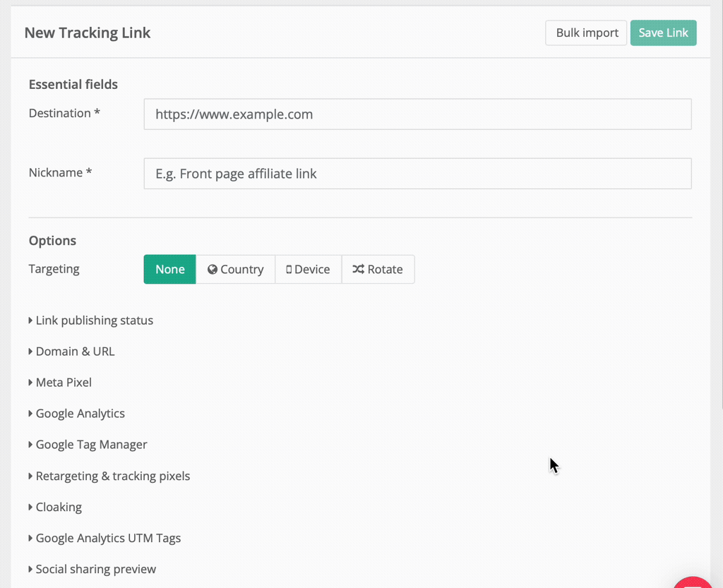Click the Save Link button

(x=663, y=33)
